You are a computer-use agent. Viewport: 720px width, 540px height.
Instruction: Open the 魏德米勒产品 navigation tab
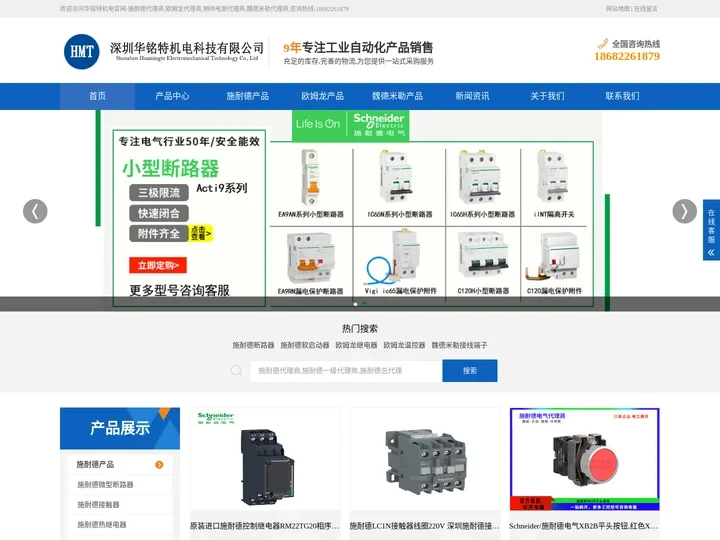(397, 96)
